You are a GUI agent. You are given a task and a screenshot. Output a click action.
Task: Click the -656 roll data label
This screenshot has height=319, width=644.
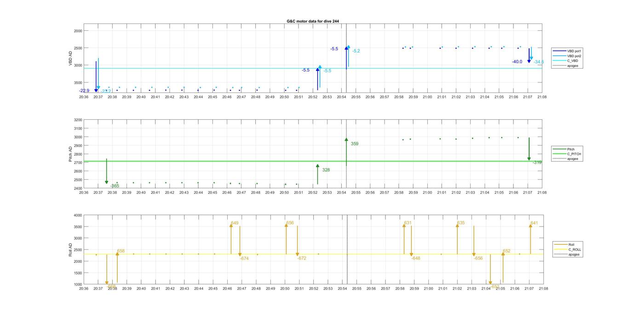click(x=478, y=259)
